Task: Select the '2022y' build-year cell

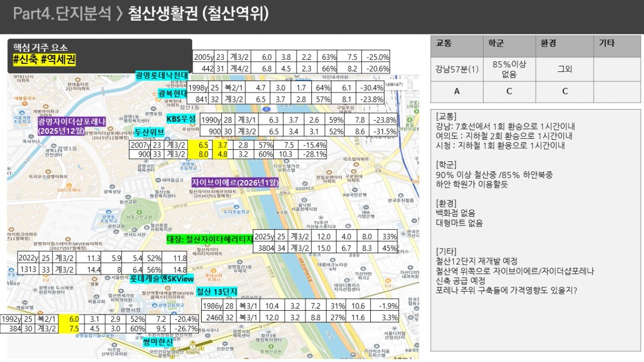Action: pyautogui.click(x=28, y=258)
